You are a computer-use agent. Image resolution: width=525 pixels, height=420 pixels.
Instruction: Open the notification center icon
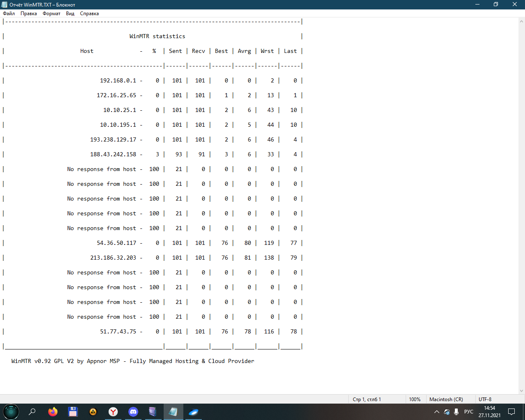[x=511, y=412]
